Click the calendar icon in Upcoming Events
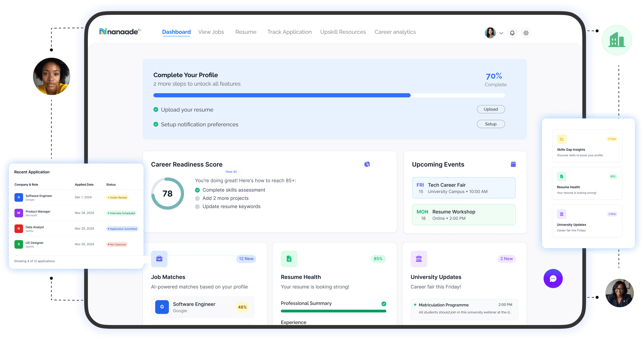 coord(513,164)
